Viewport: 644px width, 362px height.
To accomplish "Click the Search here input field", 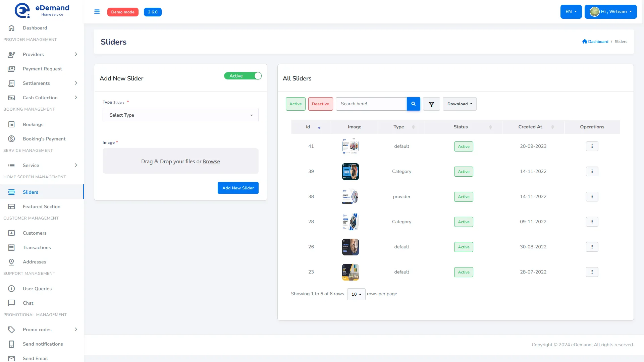I will click(x=371, y=104).
